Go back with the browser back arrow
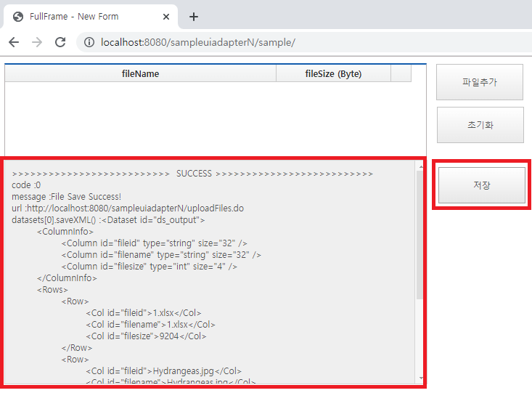 (14, 42)
